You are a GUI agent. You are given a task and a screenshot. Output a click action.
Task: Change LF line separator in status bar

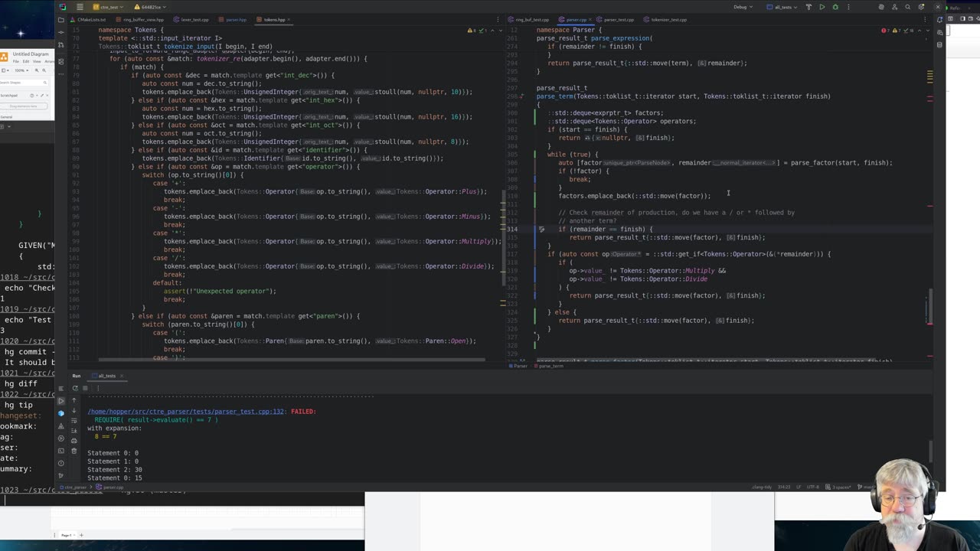pyautogui.click(x=799, y=487)
